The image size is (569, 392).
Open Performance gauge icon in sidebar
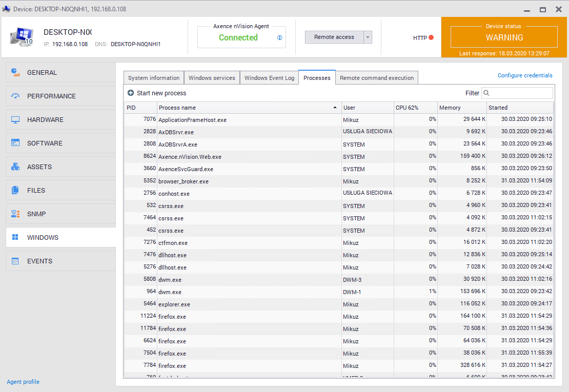[x=15, y=96]
